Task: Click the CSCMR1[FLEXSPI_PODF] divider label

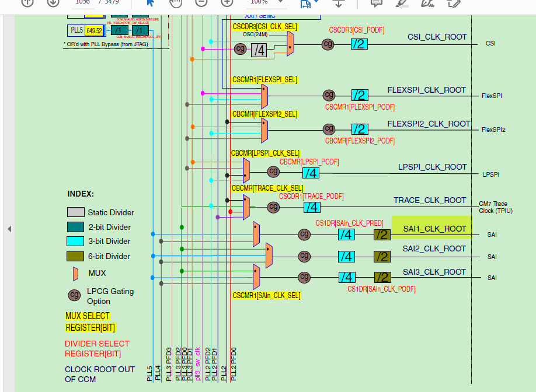Action: coord(360,107)
